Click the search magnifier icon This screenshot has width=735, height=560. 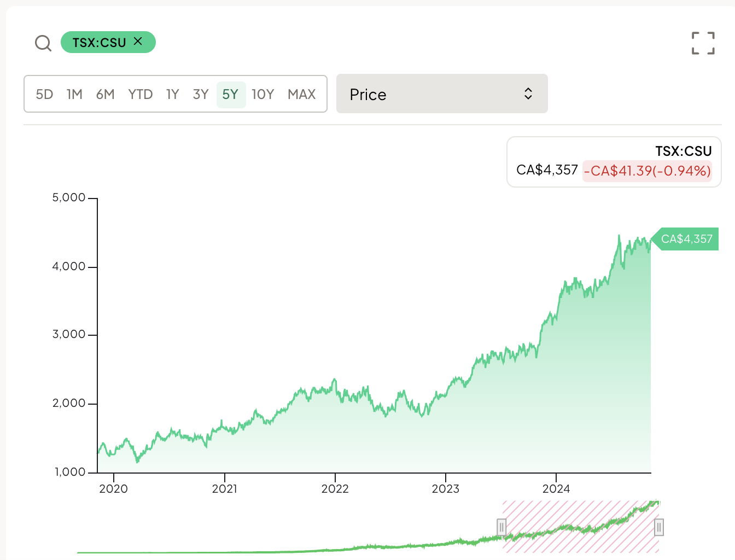point(43,43)
